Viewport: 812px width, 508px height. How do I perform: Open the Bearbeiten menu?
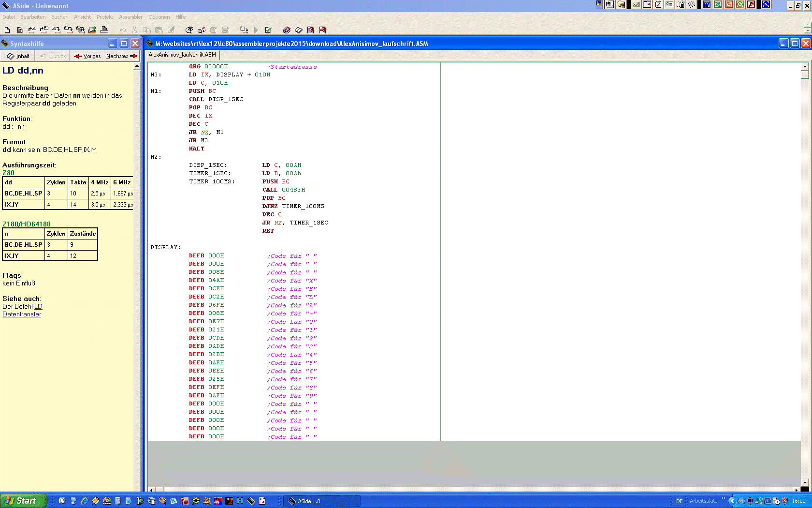[33, 17]
